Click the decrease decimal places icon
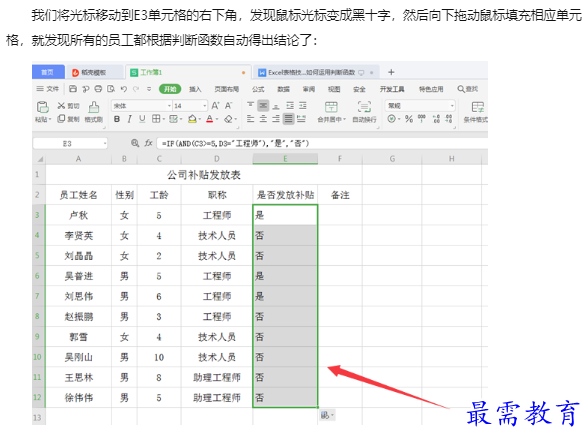Image resolution: width=588 pixels, height=445 pixels. (x=448, y=119)
